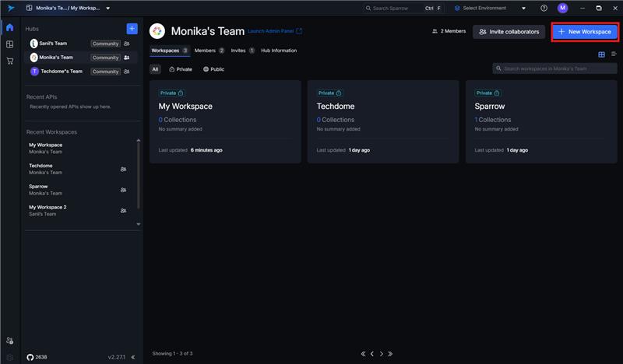623x364 pixels.
Task: Open the Launch Admin Panel link
Action: [275, 31]
